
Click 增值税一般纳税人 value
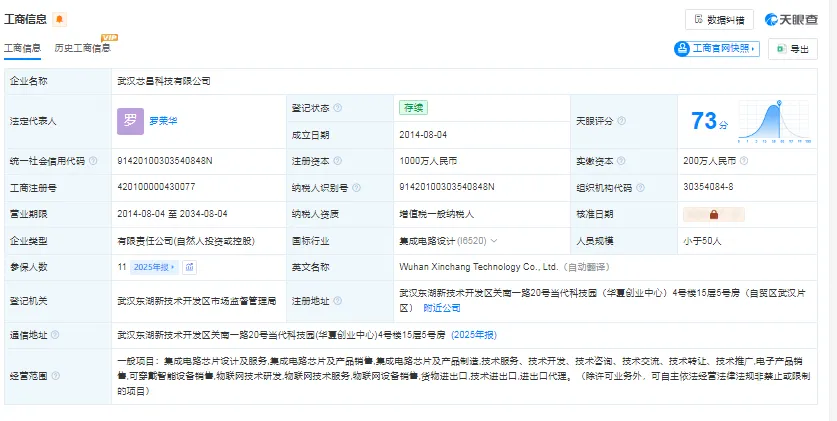[x=437, y=215]
